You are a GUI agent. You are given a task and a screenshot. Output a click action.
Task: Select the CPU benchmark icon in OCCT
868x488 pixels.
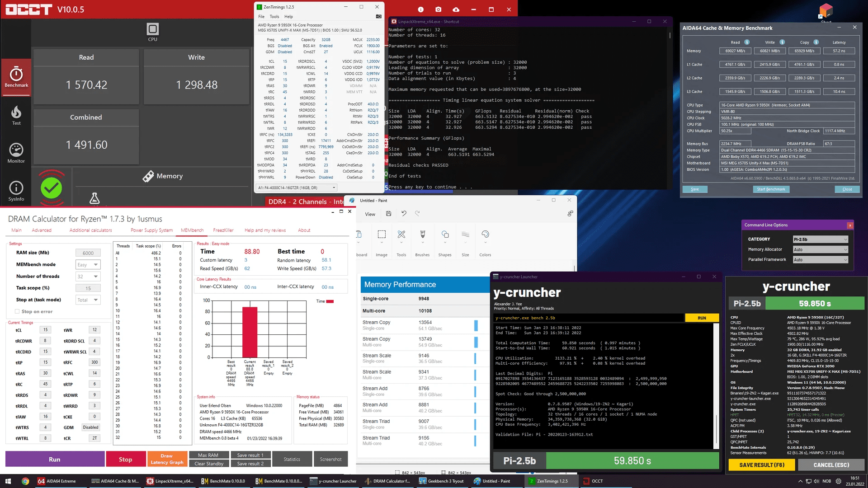[153, 32]
